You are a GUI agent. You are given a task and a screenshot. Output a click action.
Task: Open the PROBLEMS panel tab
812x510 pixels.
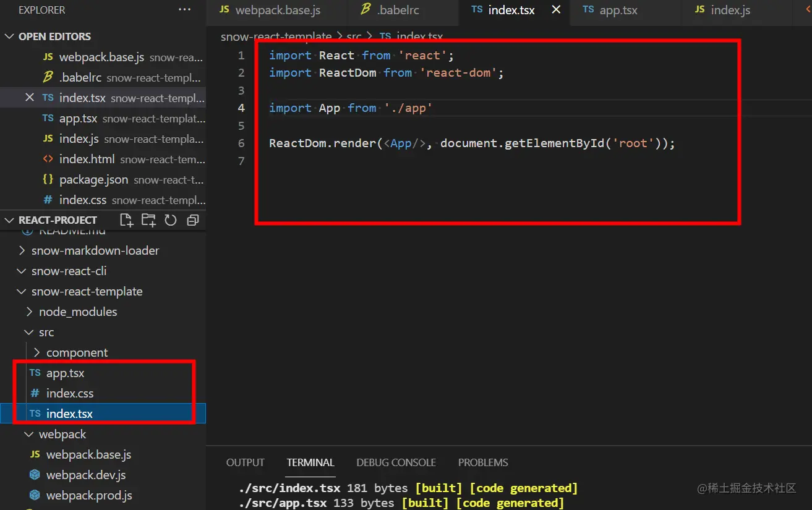tap(483, 462)
